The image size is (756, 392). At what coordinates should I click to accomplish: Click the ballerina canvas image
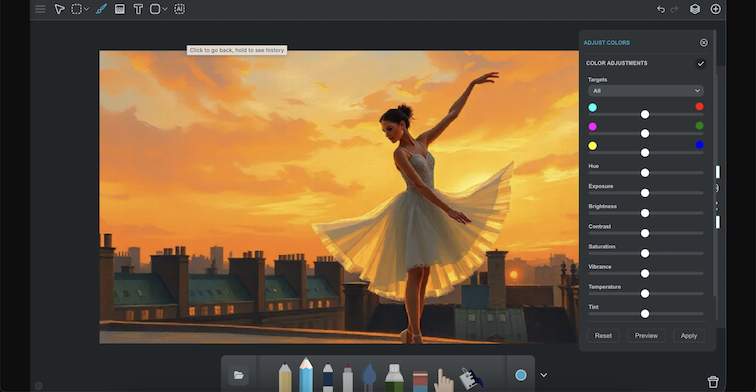[339, 197]
